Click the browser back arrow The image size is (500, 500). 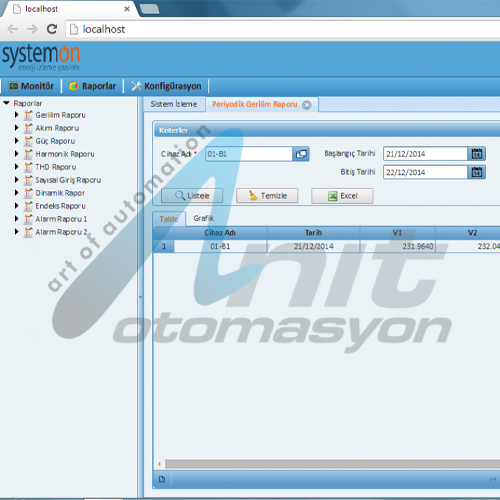pyautogui.click(x=12, y=29)
